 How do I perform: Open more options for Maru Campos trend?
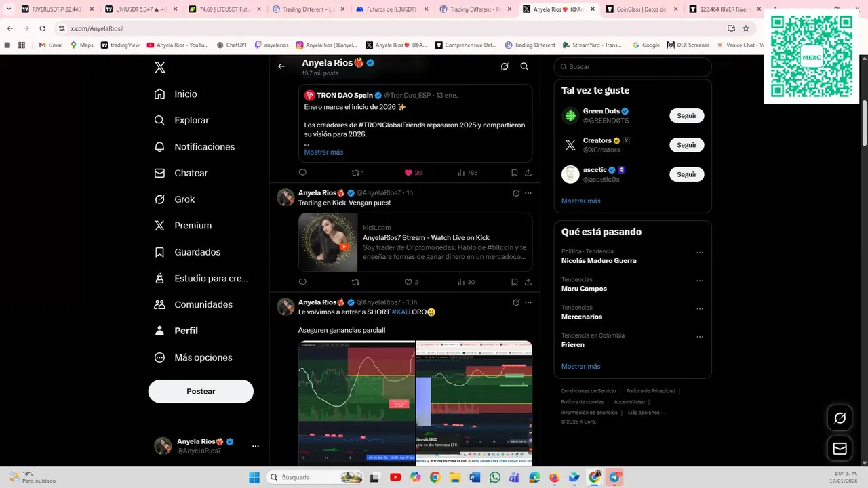[700, 281]
